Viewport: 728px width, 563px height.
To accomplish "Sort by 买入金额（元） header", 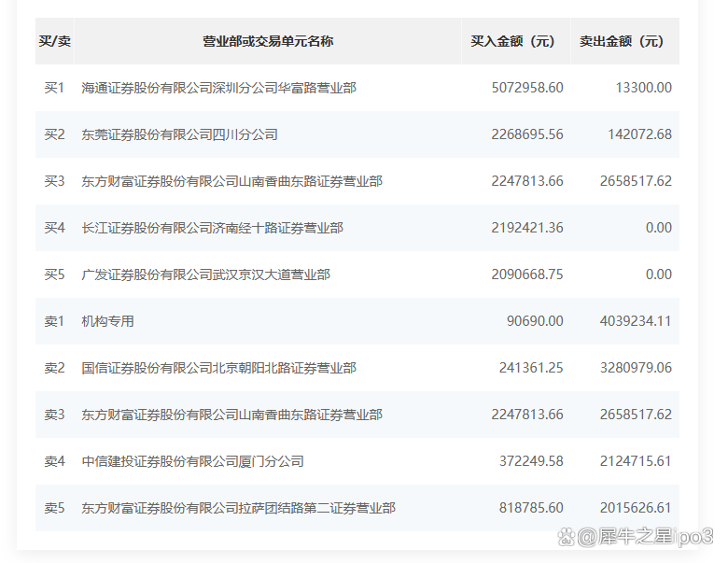I will coord(512,41).
